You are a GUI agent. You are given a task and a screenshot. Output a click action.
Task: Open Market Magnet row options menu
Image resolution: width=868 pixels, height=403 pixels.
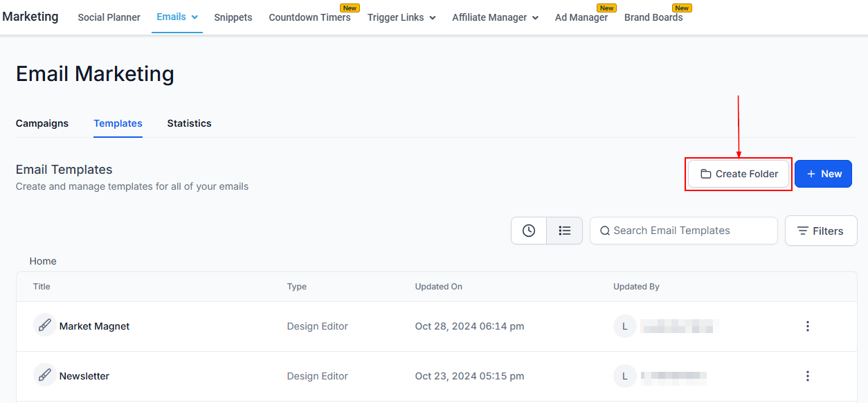click(x=807, y=326)
